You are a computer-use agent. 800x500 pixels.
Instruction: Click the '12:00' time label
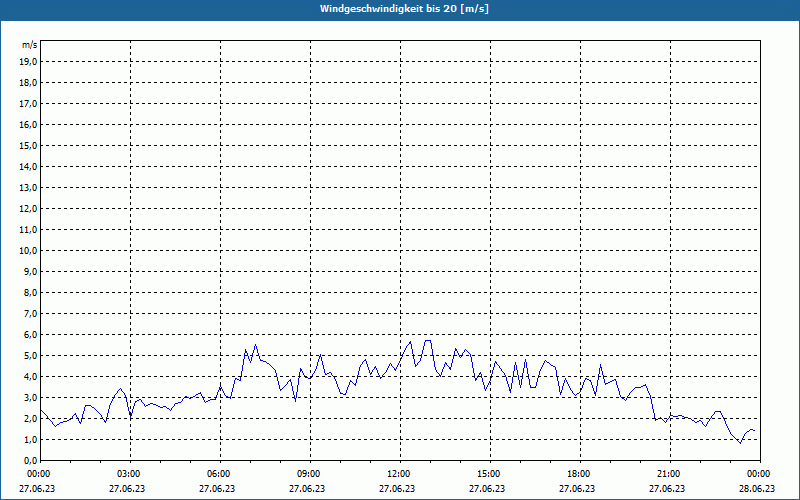pyautogui.click(x=400, y=474)
